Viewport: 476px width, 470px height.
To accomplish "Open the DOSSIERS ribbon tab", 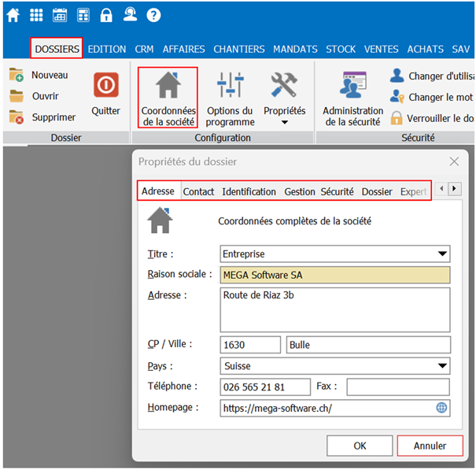I will point(57,49).
